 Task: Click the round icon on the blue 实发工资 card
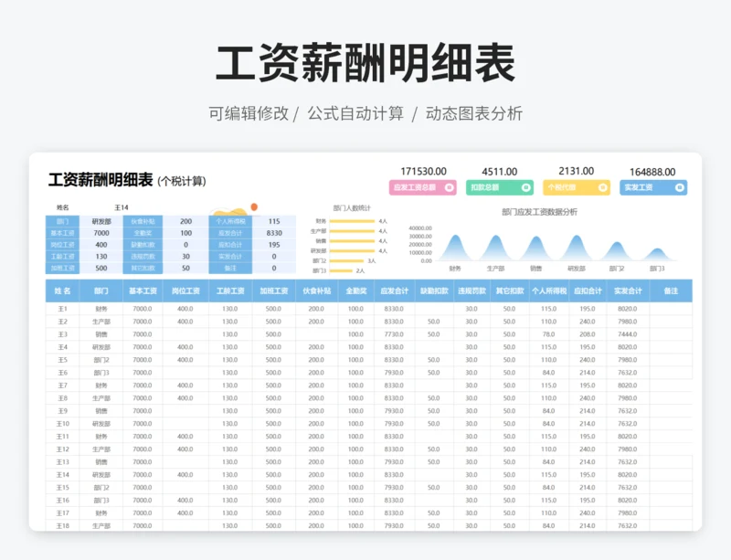coord(680,187)
